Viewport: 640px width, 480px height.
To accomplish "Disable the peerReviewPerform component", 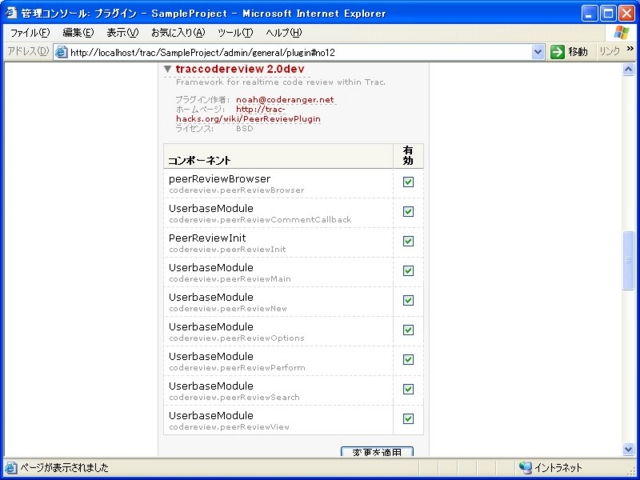I will coord(408,360).
